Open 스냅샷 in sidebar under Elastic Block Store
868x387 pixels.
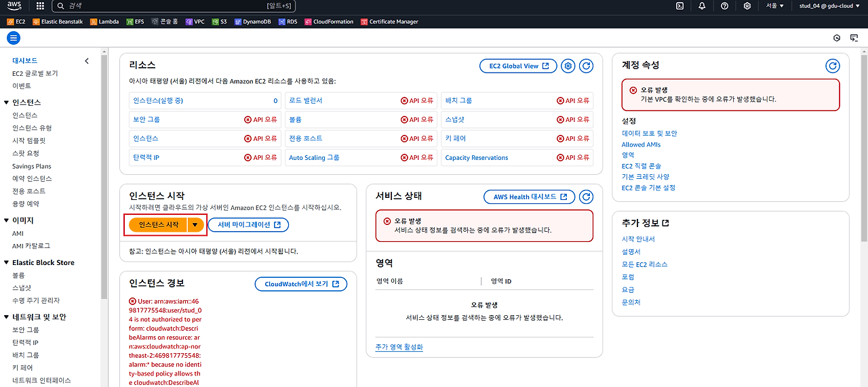pyautogui.click(x=22, y=287)
